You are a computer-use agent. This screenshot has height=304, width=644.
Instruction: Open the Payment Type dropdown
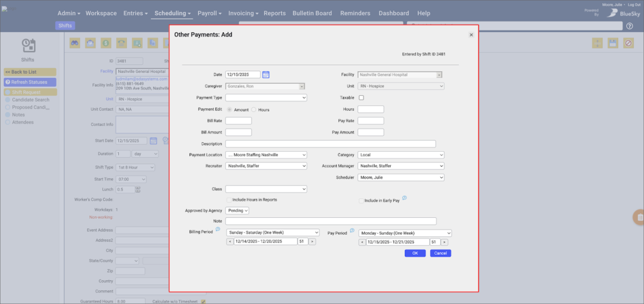265,98
